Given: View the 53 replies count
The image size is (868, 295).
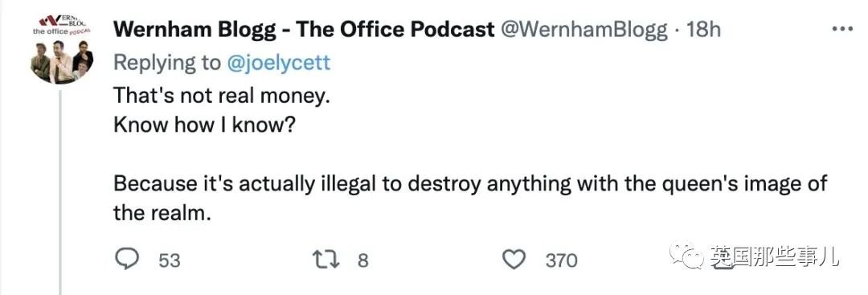Looking at the screenshot, I should (170, 260).
